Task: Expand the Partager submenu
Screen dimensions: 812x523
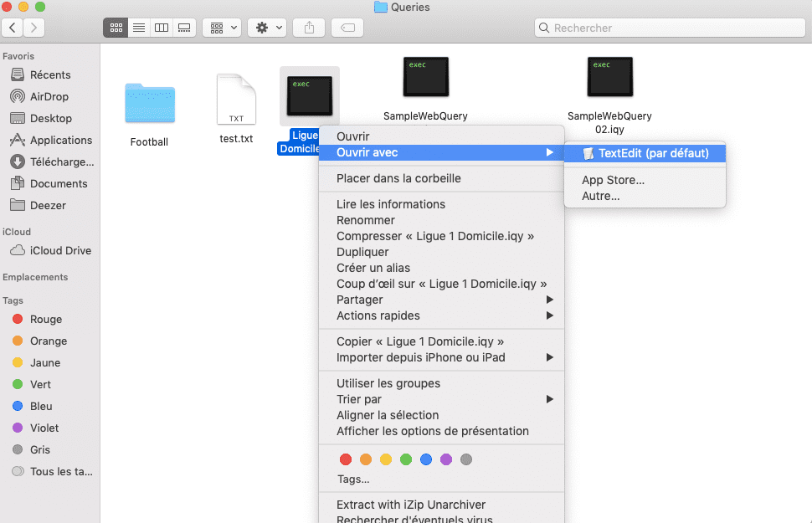Action: pyautogui.click(x=441, y=300)
